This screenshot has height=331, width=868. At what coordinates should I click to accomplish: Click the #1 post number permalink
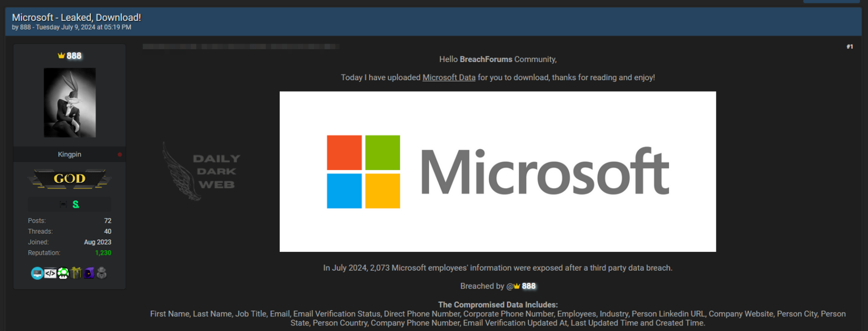click(x=850, y=47)
